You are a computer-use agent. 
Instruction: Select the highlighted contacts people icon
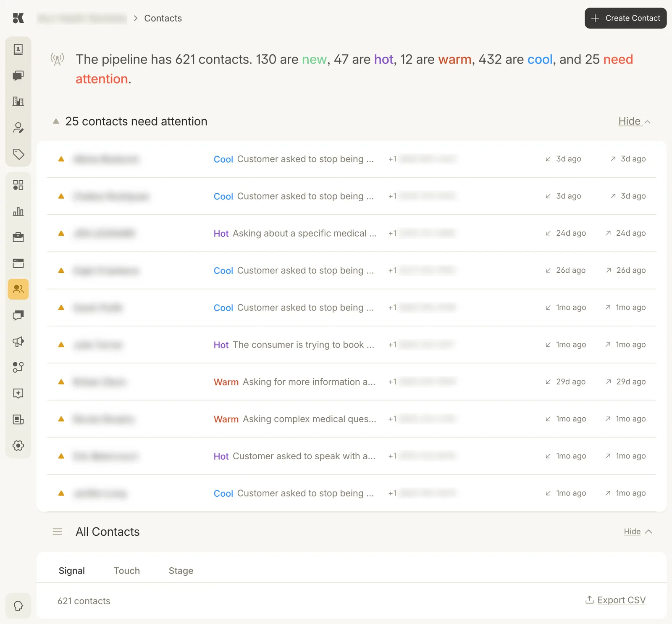coord(18,289)
